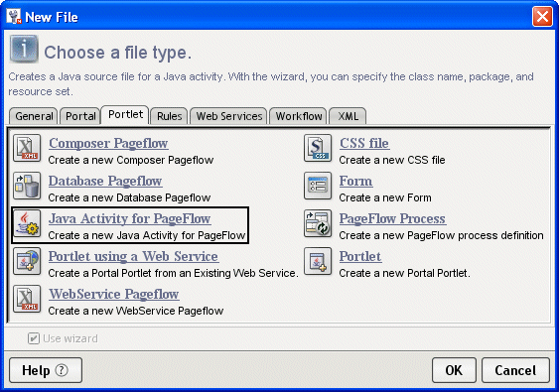Screen dimensions: 559x392
Task: Switch to the Rules tab
Action: click(169, 116)
